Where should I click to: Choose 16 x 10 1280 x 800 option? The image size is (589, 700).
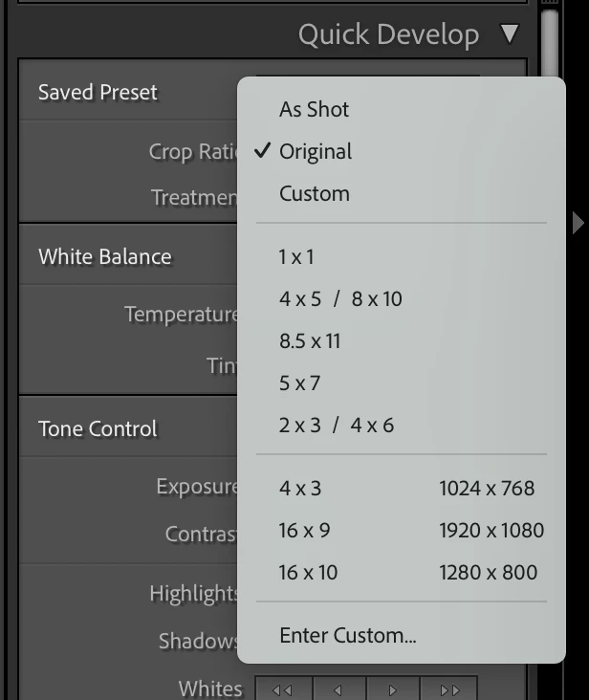pos(411,572)
